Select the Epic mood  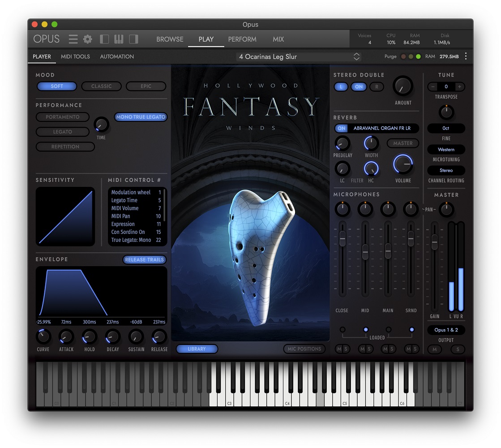click(146, 86)
